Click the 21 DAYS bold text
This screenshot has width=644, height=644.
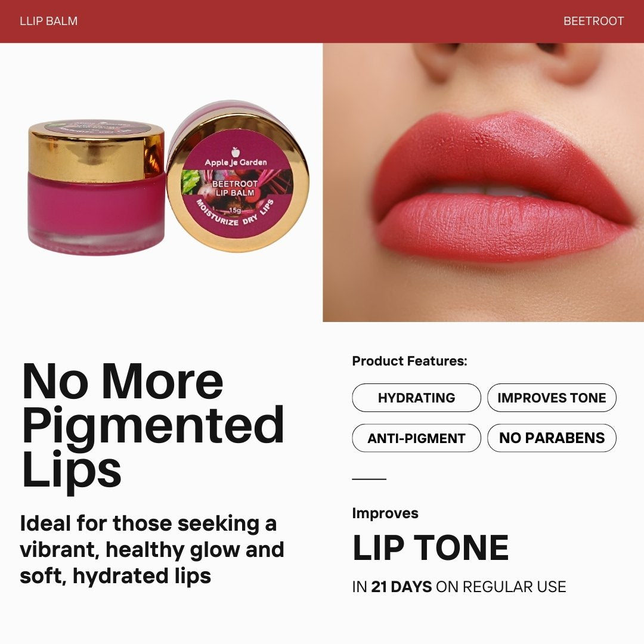click(401, 587)
